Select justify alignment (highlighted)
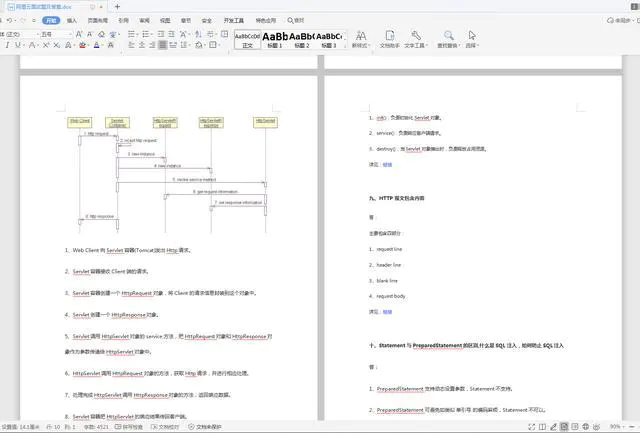 pyautogui.click(x=162, y=45)
